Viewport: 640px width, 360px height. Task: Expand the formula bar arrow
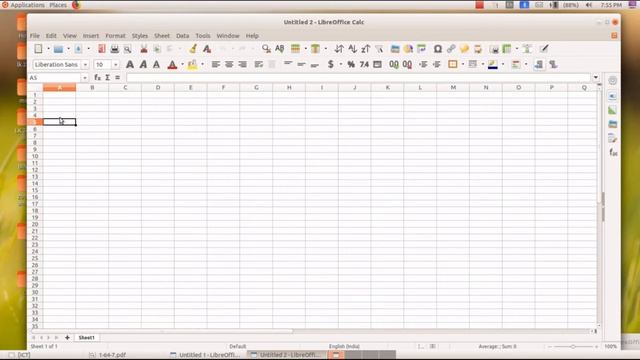pos(596,78)
